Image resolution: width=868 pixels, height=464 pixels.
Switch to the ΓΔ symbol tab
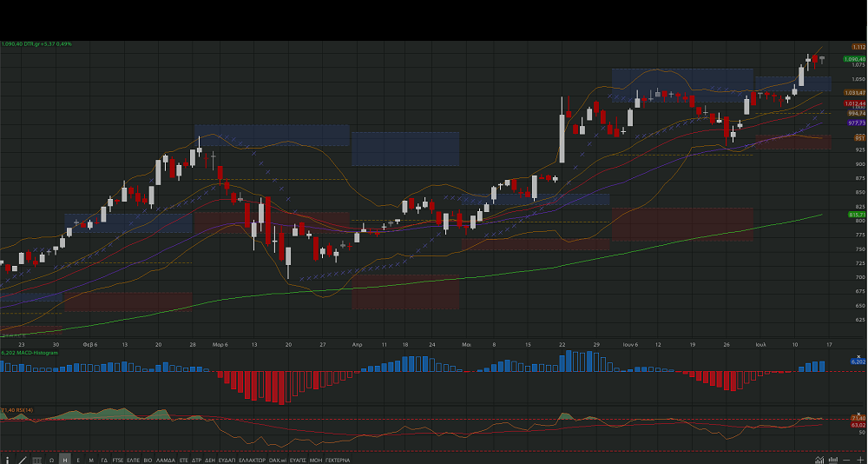click(104, 461)
